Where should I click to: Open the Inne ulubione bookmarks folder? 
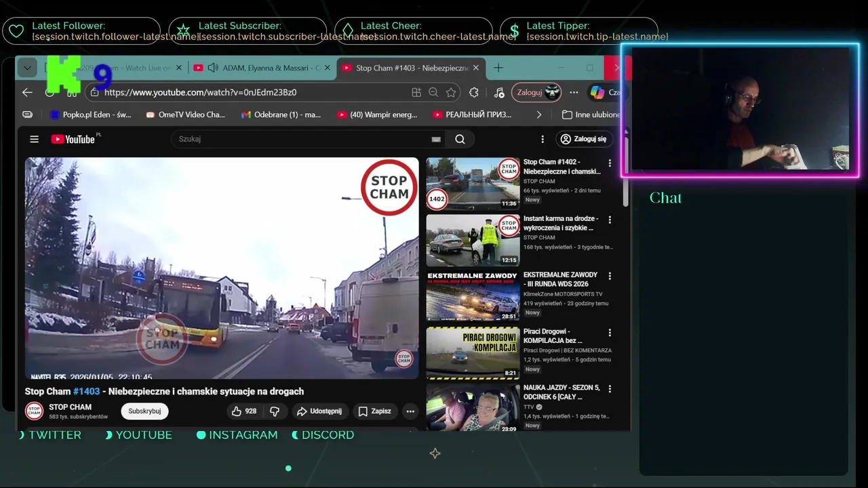point(591,115)
